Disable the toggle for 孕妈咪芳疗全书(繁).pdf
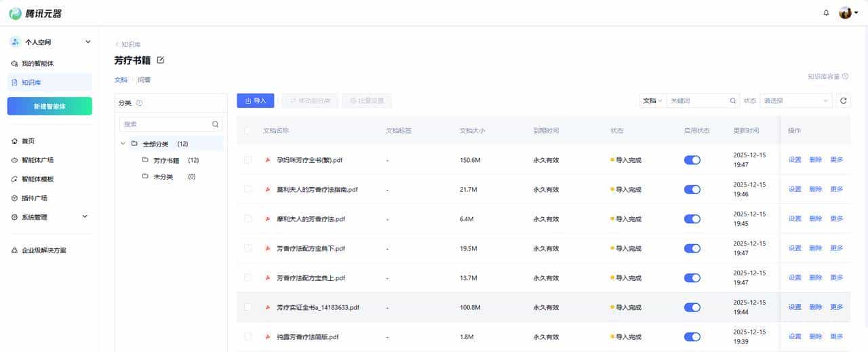The width and height of the screenshot is (868, 352). (692, 160)
